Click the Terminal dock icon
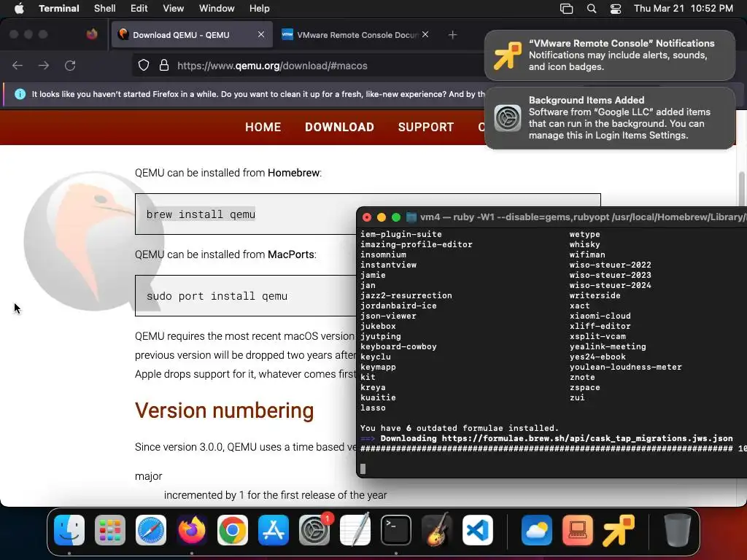The image size is (747, 560). click(x=396, y=530)
